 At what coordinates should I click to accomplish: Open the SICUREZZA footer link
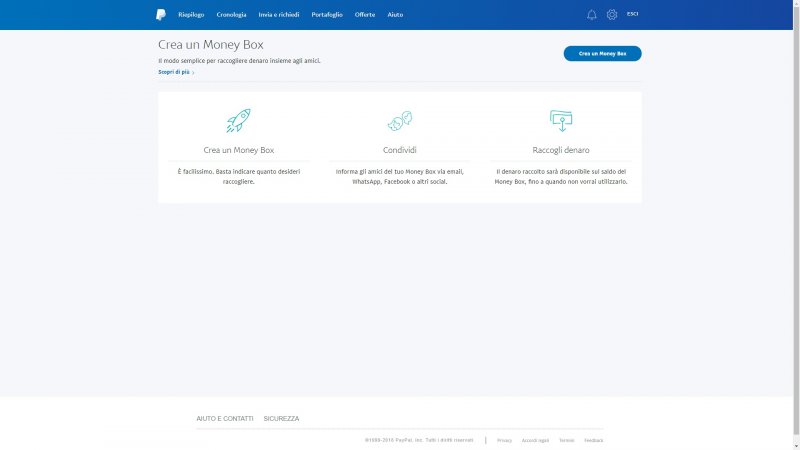[x=281, y=418]
